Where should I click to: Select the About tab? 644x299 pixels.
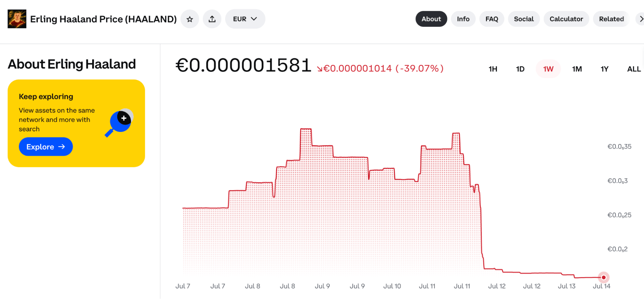click(x=431, y=19)
